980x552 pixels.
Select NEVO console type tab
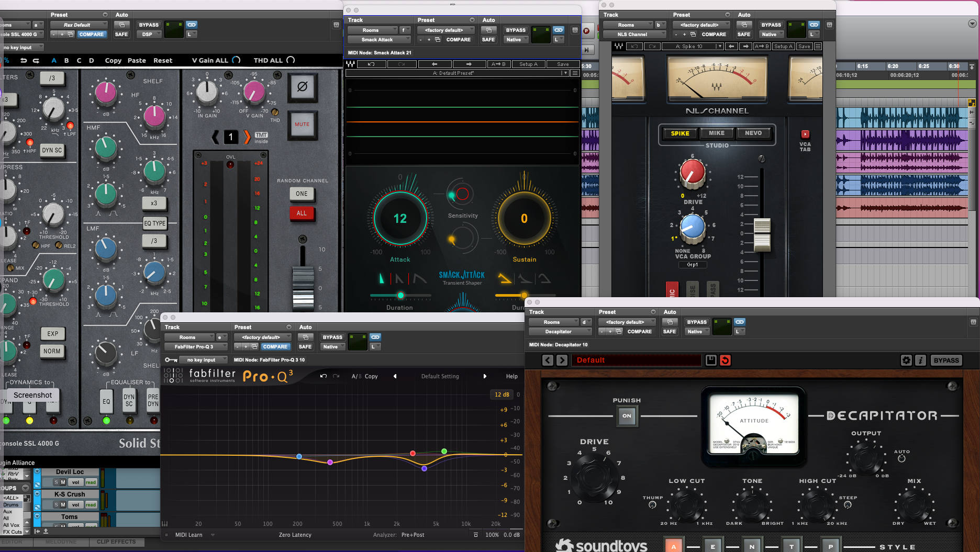coord(753,133)
